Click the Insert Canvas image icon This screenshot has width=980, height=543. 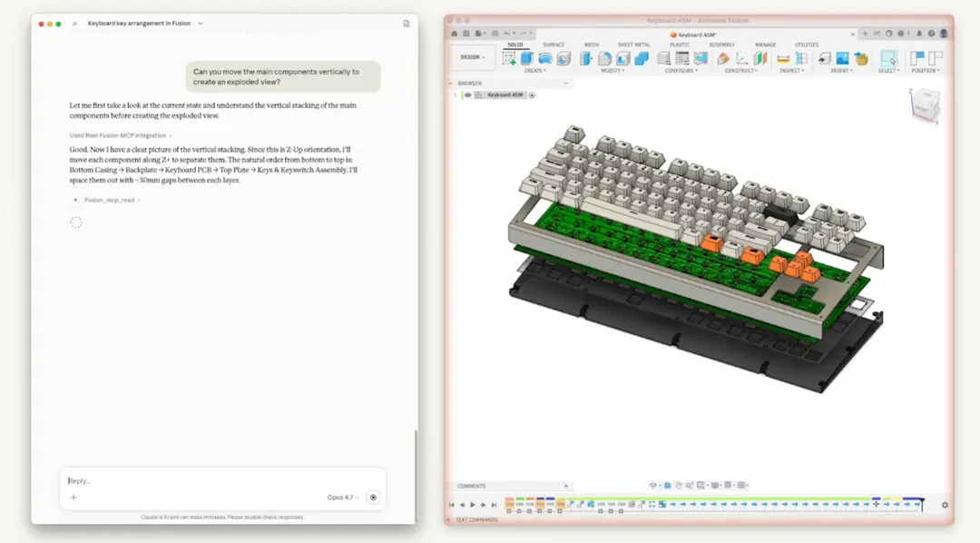tap(842, 58)
